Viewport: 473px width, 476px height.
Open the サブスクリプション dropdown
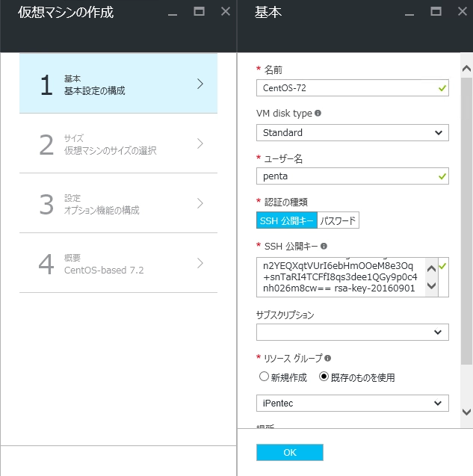[x=353, y=332]
